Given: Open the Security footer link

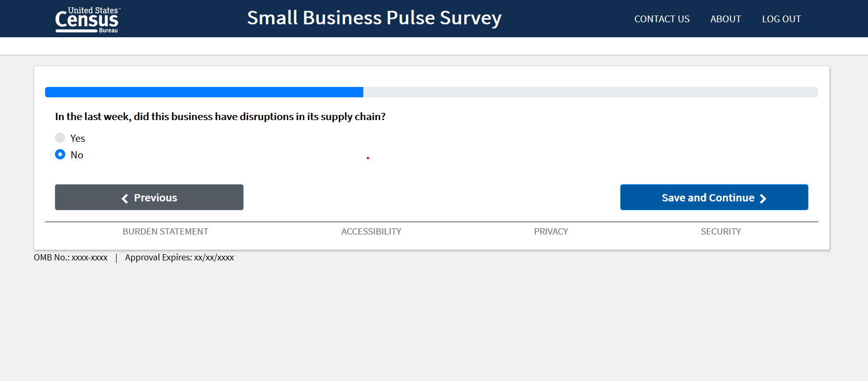Looking at the screenshot, I should pos(721,231).
